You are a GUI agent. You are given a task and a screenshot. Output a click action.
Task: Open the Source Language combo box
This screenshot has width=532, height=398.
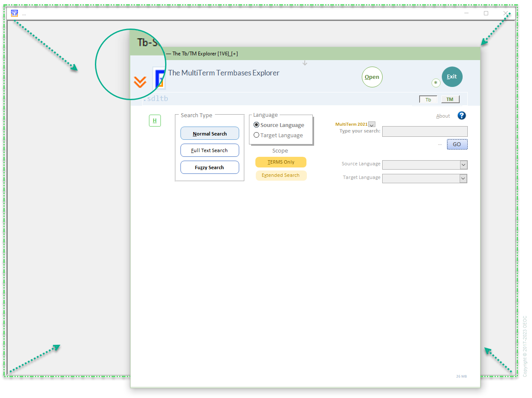point(424,165)
